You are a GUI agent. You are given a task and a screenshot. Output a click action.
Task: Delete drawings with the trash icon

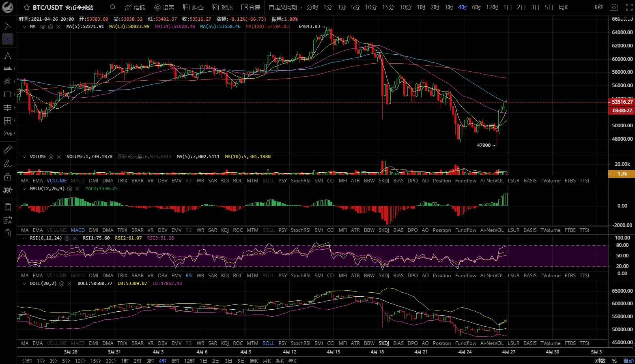[x=8, y=233]
